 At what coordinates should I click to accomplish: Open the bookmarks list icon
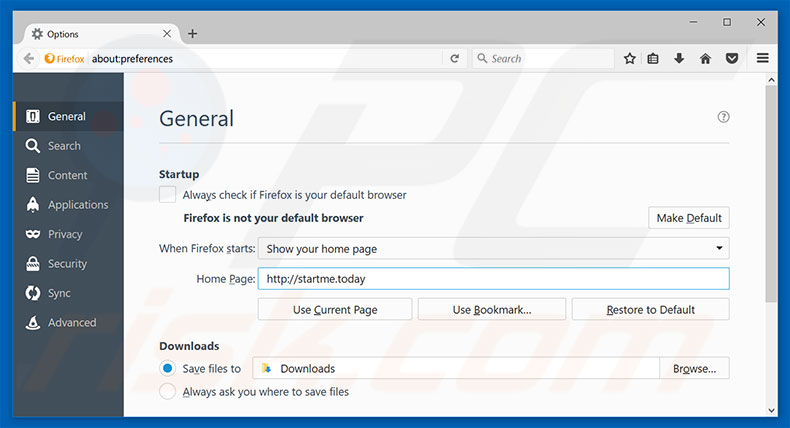click(x=654, y=59)
